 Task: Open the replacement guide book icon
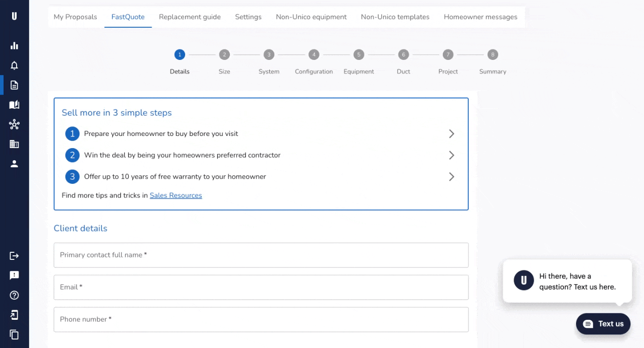point(15,104)
